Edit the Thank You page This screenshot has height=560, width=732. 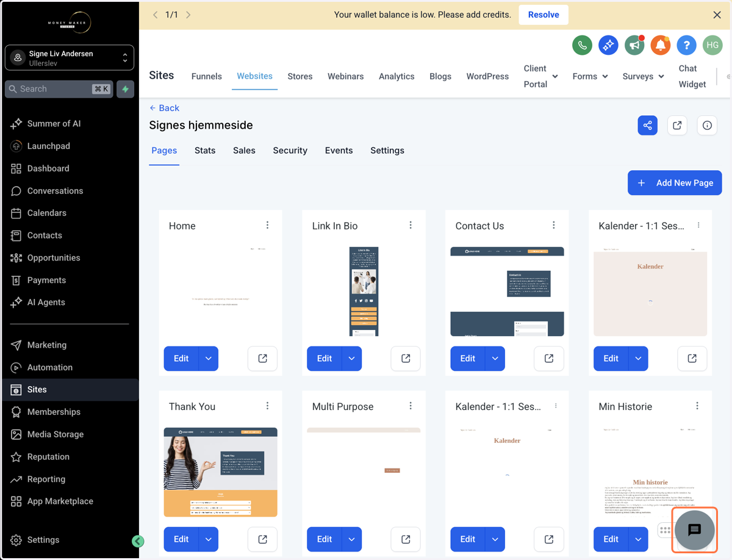pos(181,539)
